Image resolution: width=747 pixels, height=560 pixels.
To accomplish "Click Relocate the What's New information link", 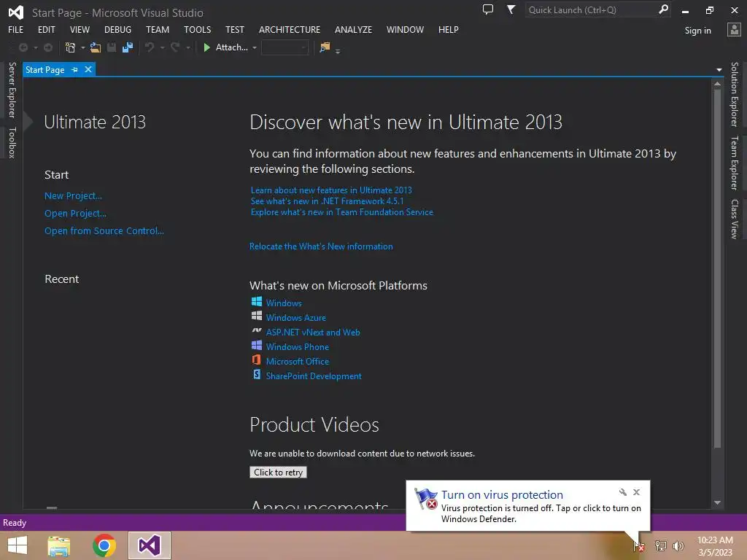I will click(x=321, y=246).
